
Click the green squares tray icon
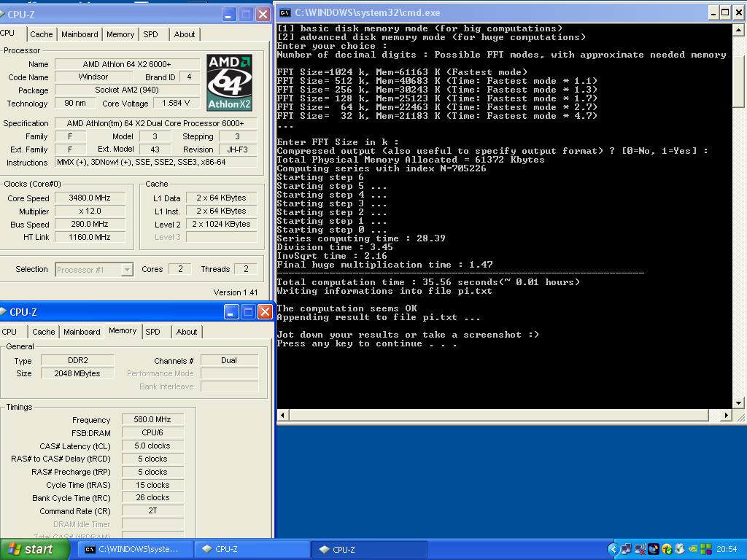click(x=706, y=550)
